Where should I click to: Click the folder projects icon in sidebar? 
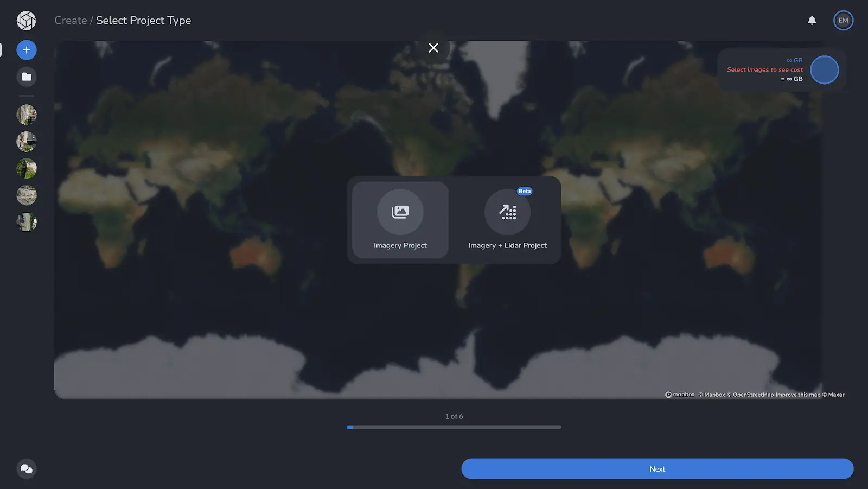26,77
